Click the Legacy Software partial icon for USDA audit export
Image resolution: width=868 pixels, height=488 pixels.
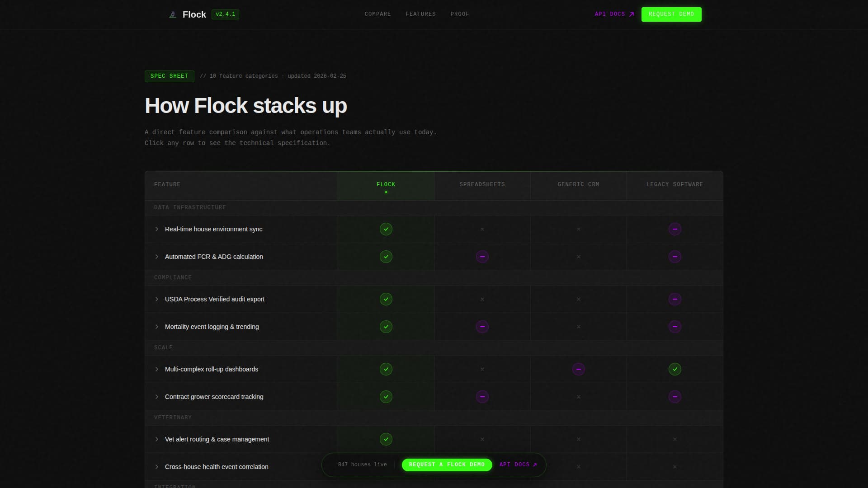pos(675,299)
